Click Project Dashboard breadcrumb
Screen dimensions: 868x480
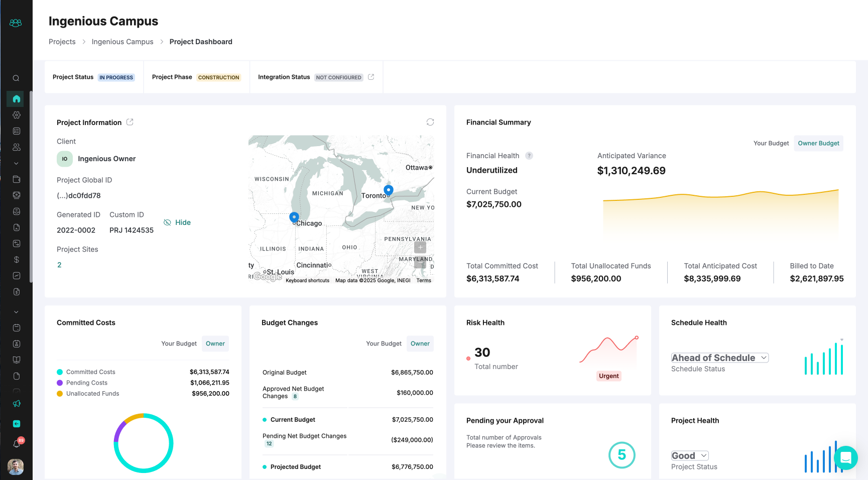click(201, 42)
